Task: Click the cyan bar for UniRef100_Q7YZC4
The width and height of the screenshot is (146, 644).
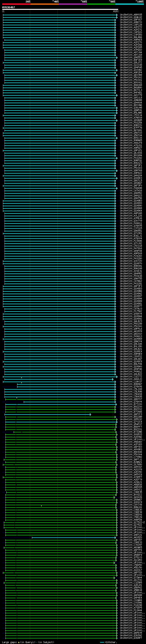Action: pyautogui.click(x=61, y=422)
